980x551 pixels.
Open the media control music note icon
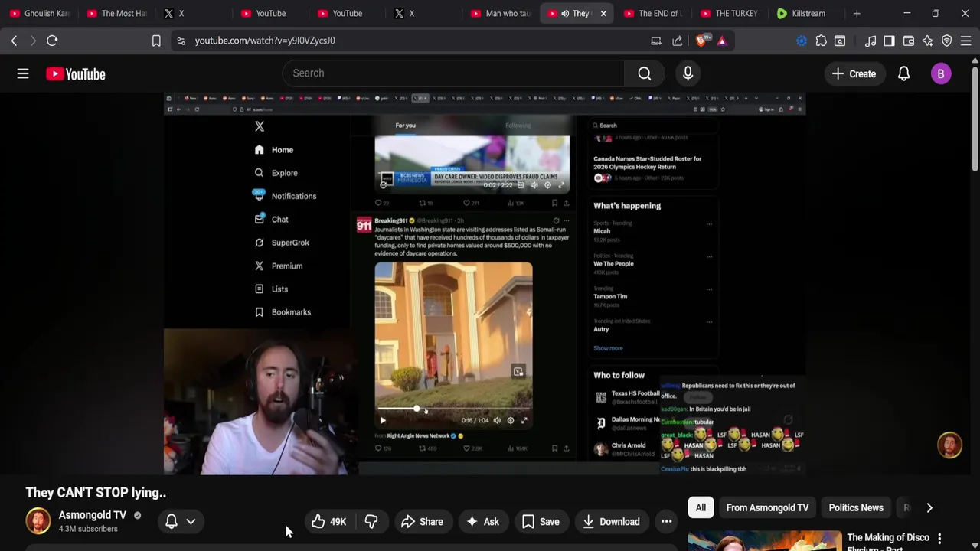[x=871, y=41]
